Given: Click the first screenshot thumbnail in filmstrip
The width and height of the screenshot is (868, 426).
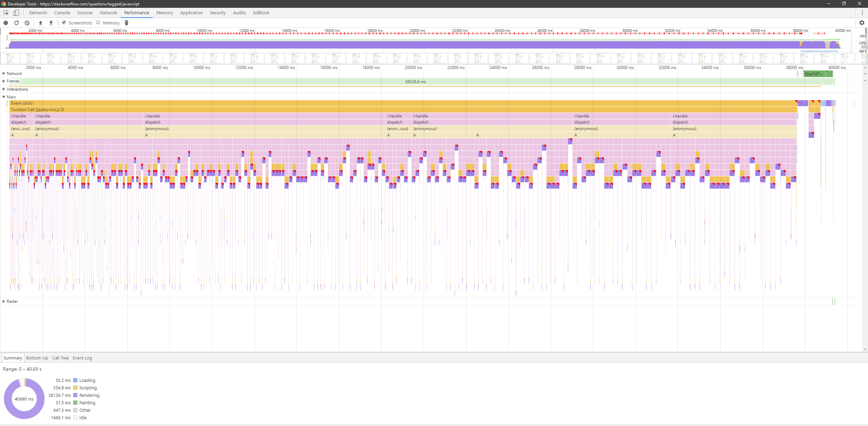Looking at the screenshot, I should click(10, 58).
